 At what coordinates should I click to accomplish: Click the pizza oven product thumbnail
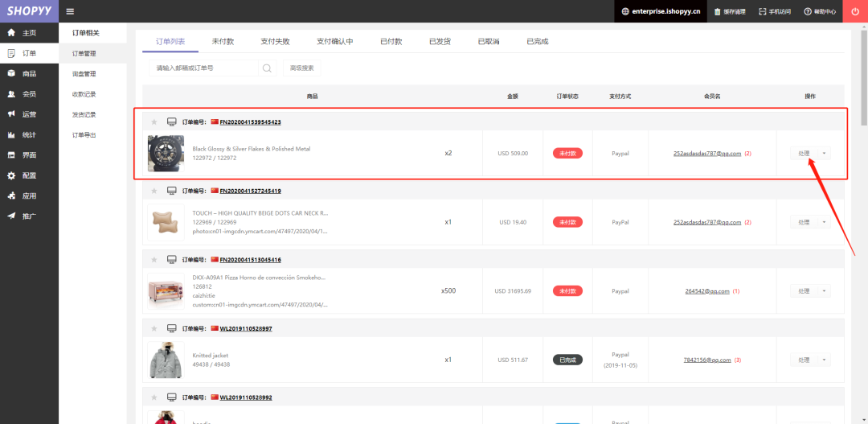tap(166, 291)
